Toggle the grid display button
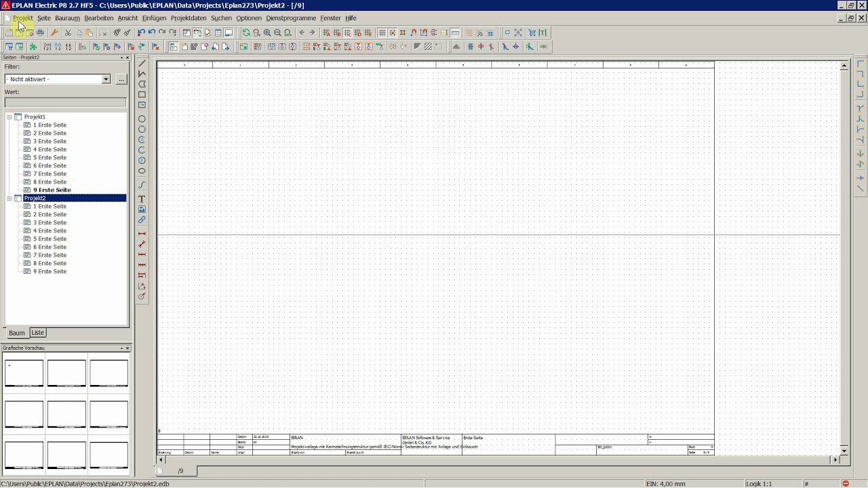868x488 pixels. coord(382,33)
